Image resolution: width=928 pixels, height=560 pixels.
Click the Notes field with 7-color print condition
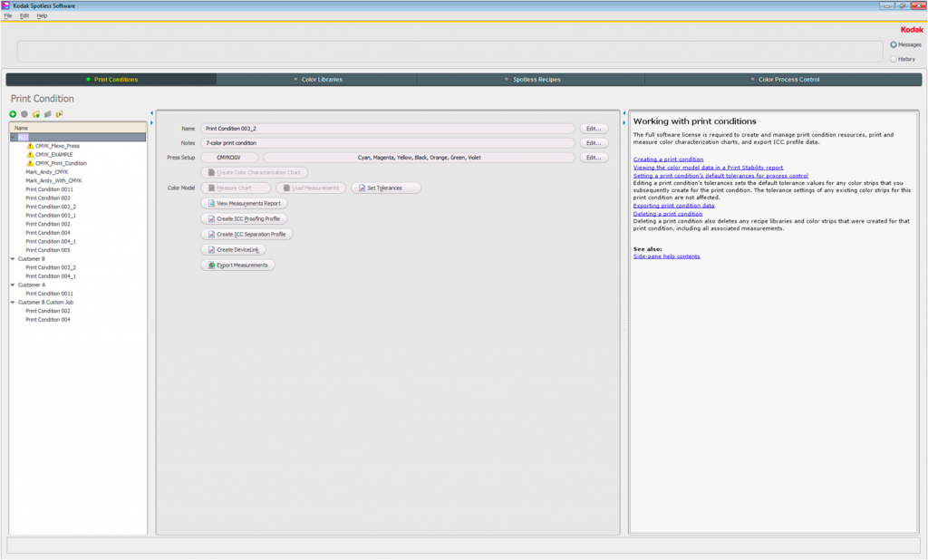(x=388, y=143)
